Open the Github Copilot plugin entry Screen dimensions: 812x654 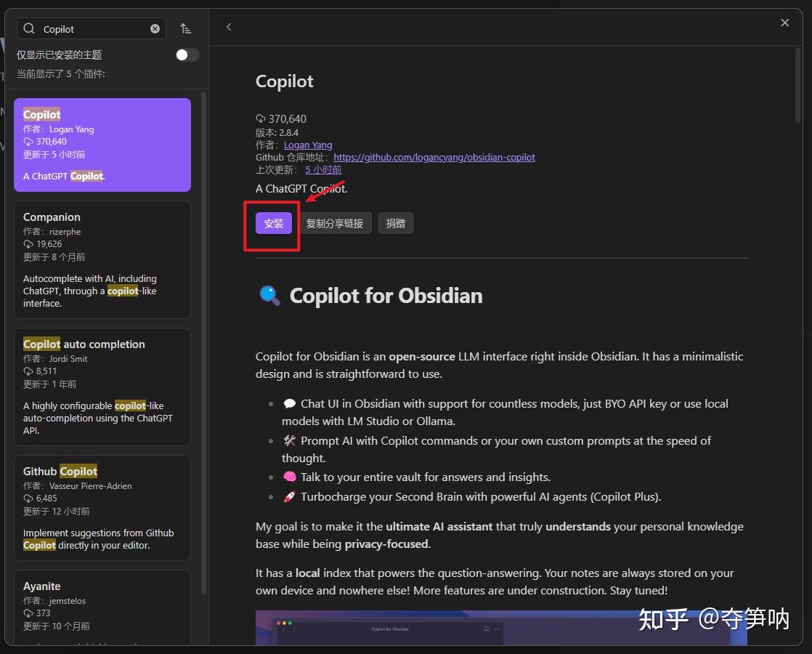pyautogui.click(x=102, y=507)
